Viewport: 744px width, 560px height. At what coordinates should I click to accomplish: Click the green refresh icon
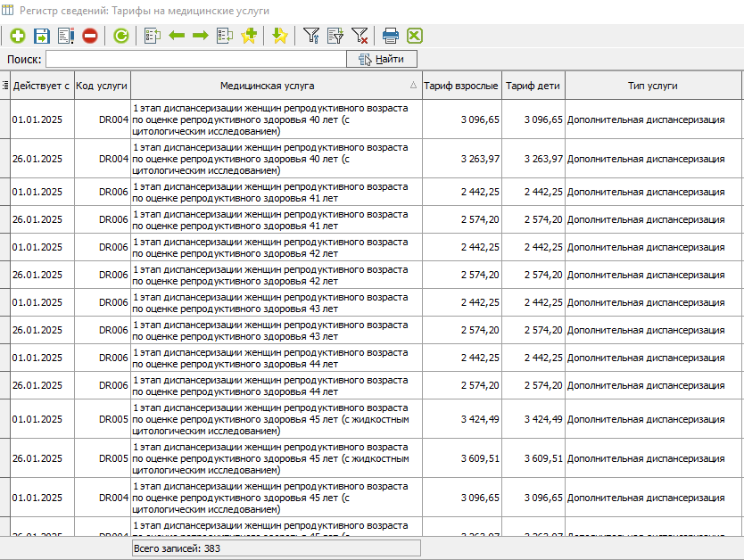(120, 36)
